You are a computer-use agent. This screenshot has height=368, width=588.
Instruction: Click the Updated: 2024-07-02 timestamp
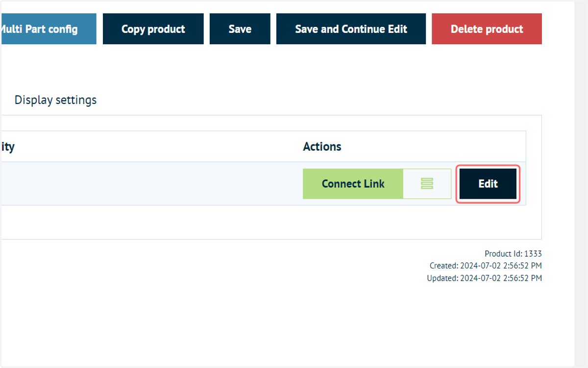click(484, 278)
